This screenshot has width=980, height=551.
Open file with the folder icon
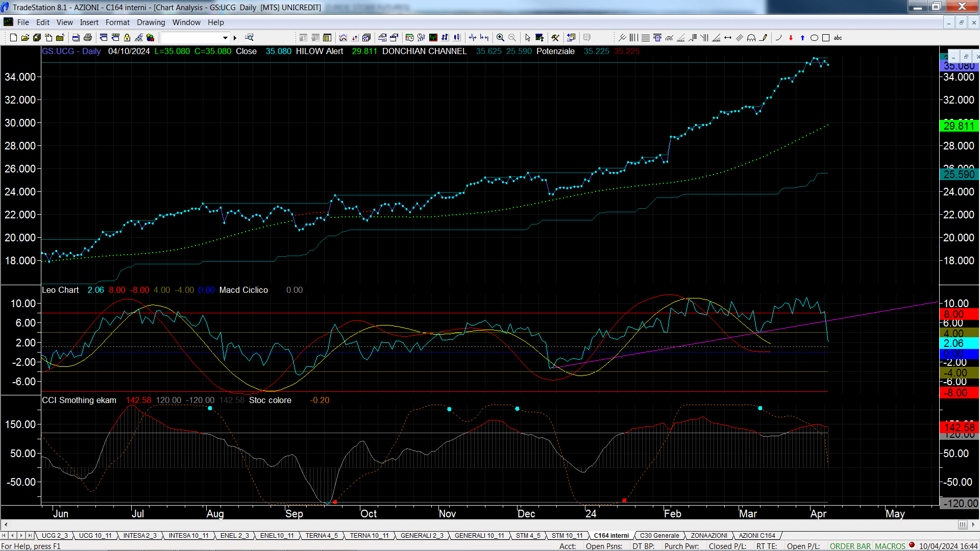click(x=25, y=37)
